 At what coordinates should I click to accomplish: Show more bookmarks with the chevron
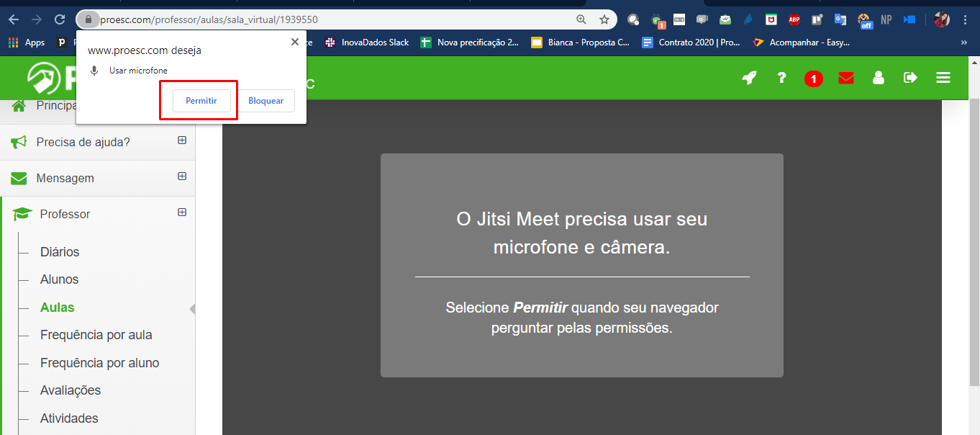[x=963, y=42]
